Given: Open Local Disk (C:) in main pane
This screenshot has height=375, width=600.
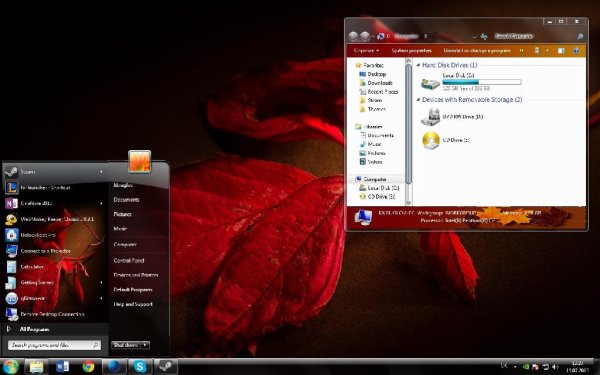Looking at the screenshot, I should pos(471,82).
